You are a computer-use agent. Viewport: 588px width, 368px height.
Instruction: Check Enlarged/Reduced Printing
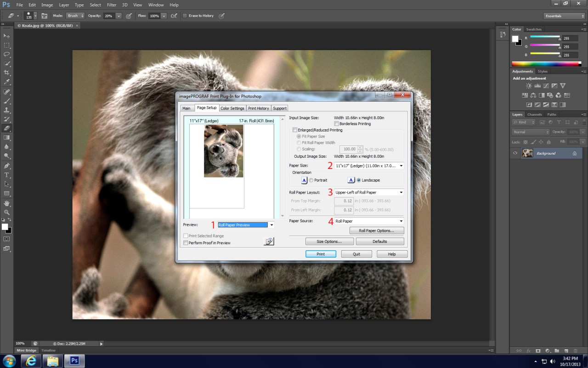[x=295, y=130]
